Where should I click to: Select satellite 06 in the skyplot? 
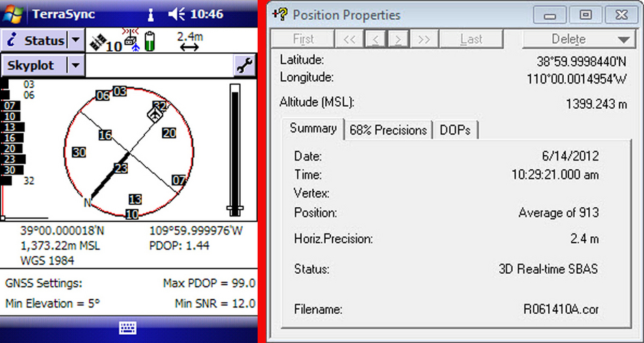click(102, 96)
